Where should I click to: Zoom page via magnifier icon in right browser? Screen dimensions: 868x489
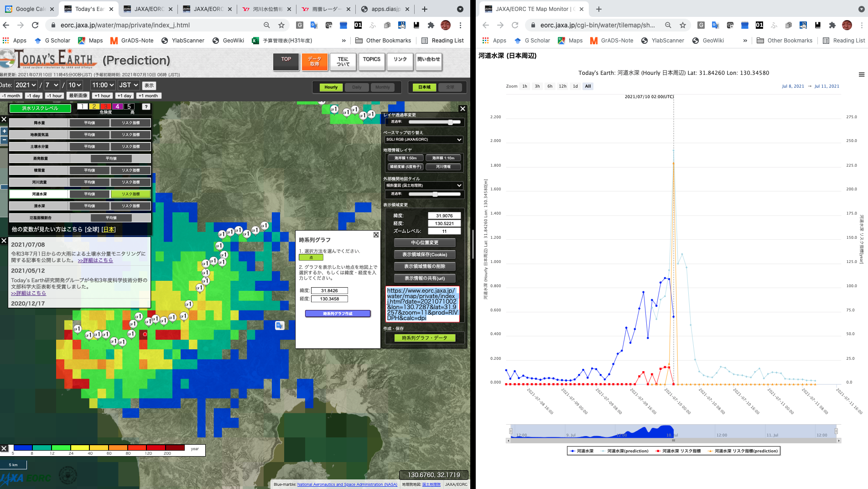(668, 25)
